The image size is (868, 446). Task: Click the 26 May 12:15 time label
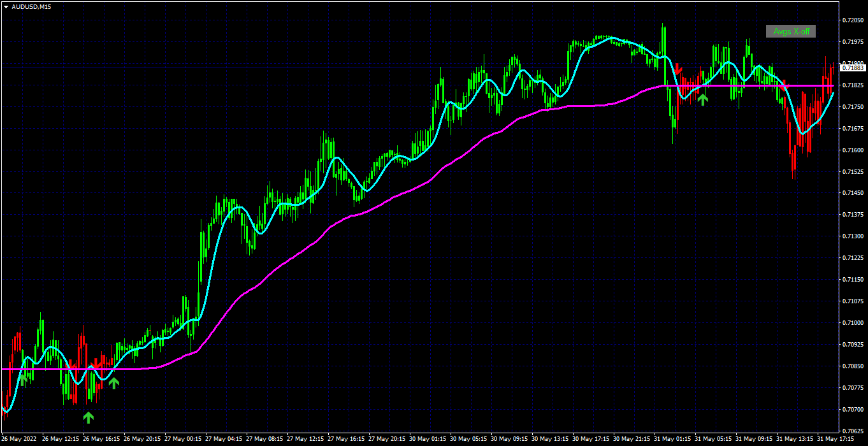pyautogui.click(x=60, y=440)
